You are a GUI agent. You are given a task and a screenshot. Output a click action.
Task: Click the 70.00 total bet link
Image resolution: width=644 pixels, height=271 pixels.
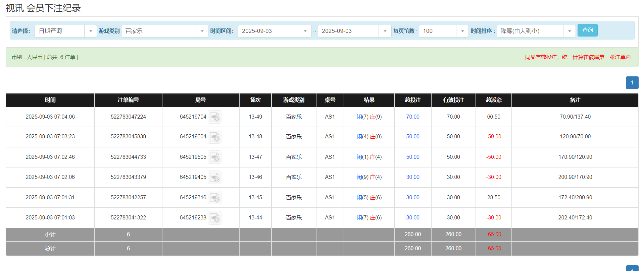(412, 117)
